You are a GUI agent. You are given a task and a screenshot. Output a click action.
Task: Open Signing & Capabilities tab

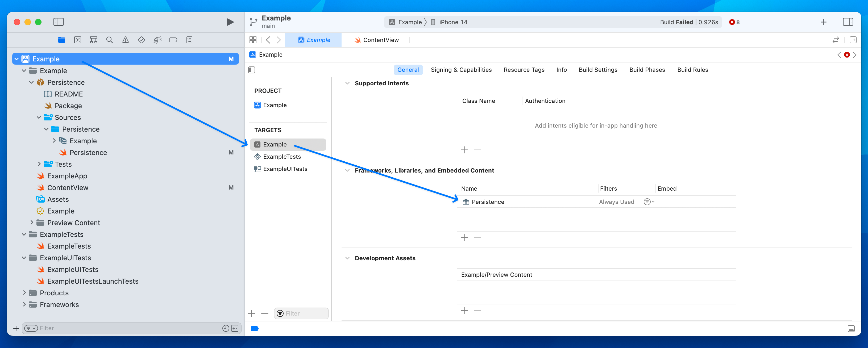click(461, 70)
